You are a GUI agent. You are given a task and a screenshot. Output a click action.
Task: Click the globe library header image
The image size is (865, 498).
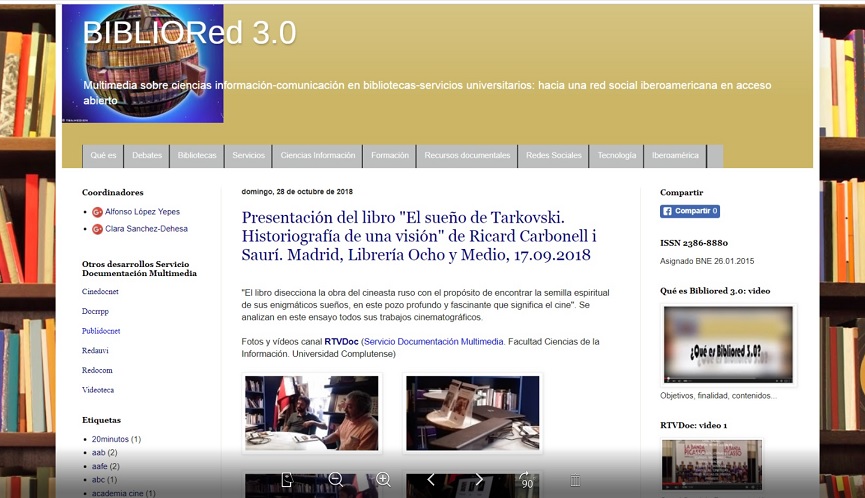[143, 64]
